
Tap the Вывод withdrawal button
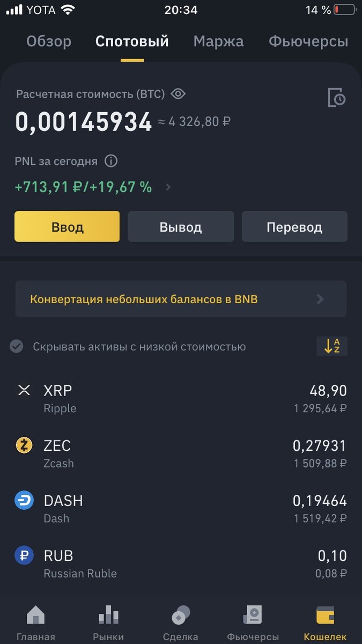point(181,226)
